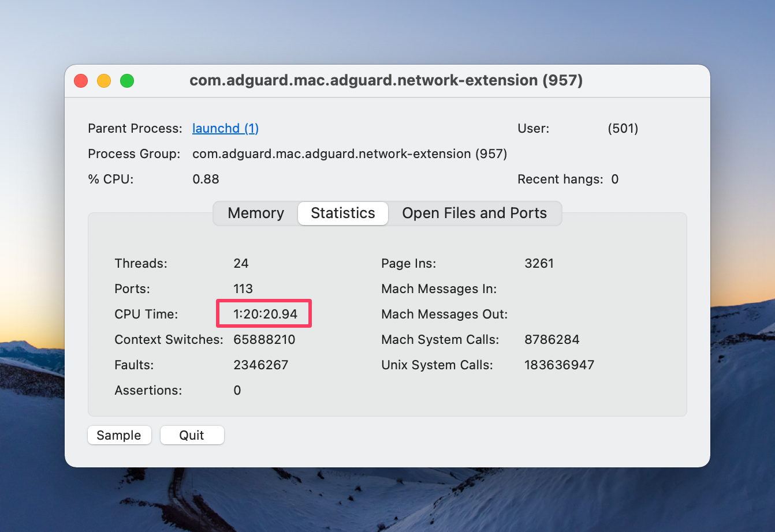This screenshot has width=775, height=532.
Task: Switch to the Memory tab
Action: pos(255,213)
